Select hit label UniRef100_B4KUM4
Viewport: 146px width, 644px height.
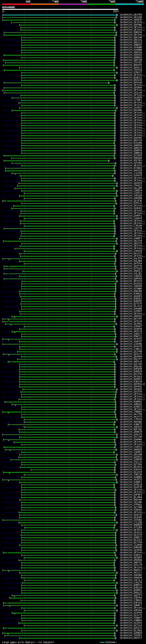[131, 291]
